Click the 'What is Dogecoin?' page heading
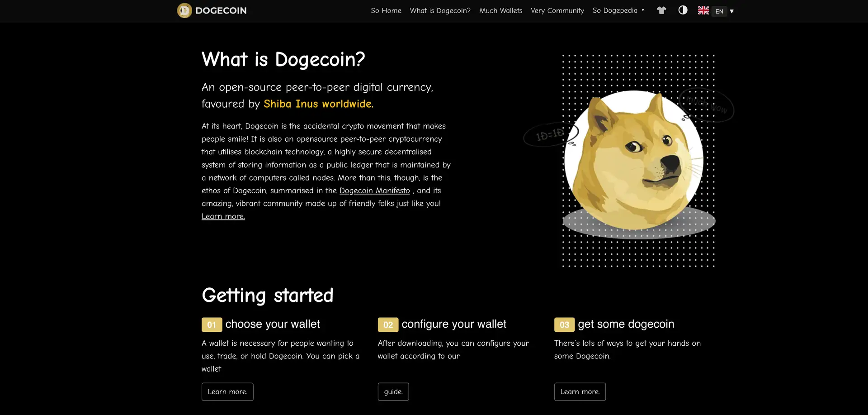The width and height of the screenshot is (868, 415). click(283, 59)
